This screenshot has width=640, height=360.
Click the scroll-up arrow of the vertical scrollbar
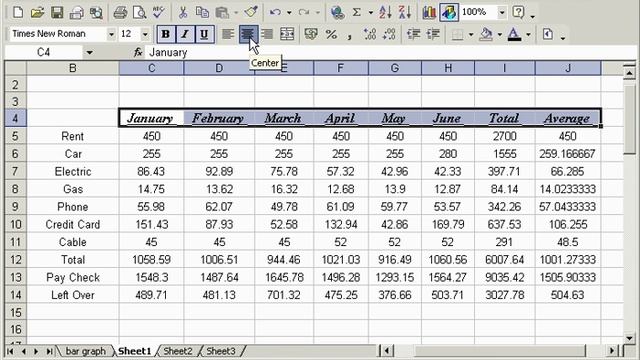tap(629, 73)
